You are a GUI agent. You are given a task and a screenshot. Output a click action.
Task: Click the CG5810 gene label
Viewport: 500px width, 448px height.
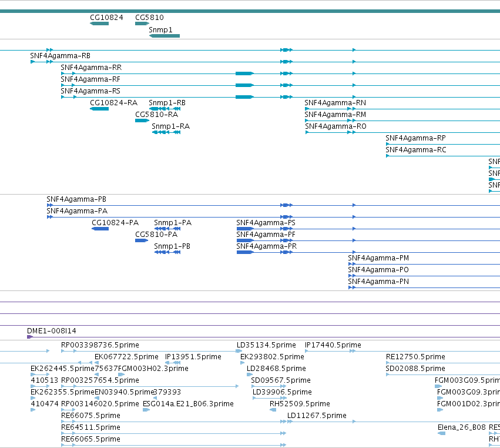click(x=149, y=18)
